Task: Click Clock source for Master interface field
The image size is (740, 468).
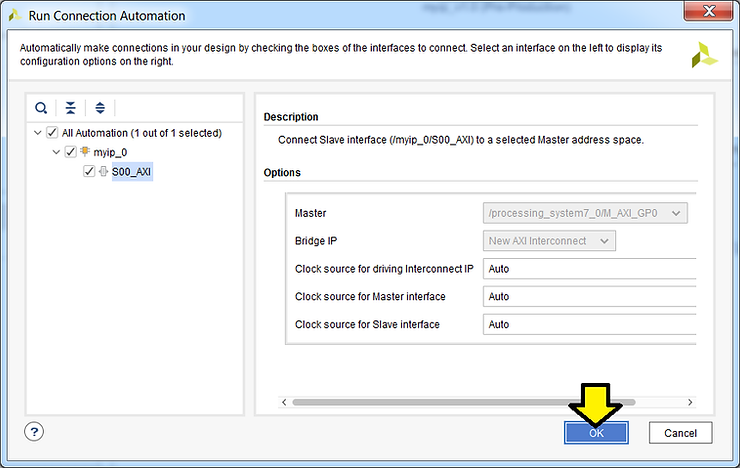Action: point(589,297)
